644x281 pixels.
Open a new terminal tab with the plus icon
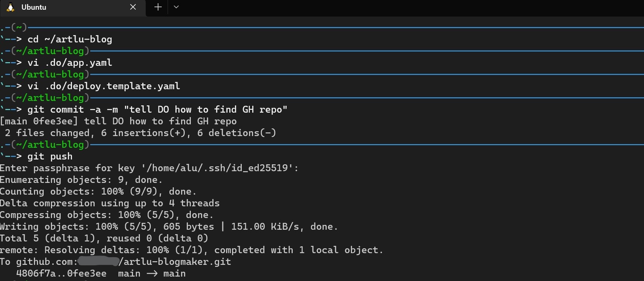[x=157, y=7]
